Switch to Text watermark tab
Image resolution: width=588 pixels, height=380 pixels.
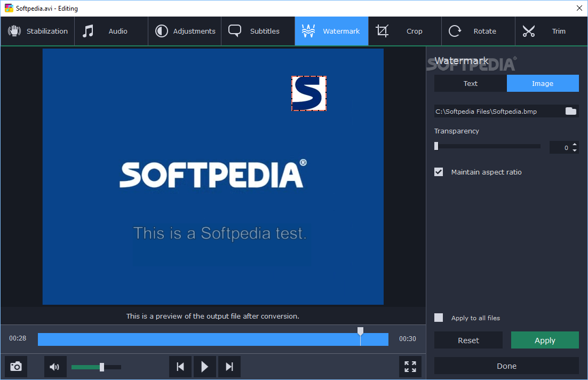coord(470,83)
